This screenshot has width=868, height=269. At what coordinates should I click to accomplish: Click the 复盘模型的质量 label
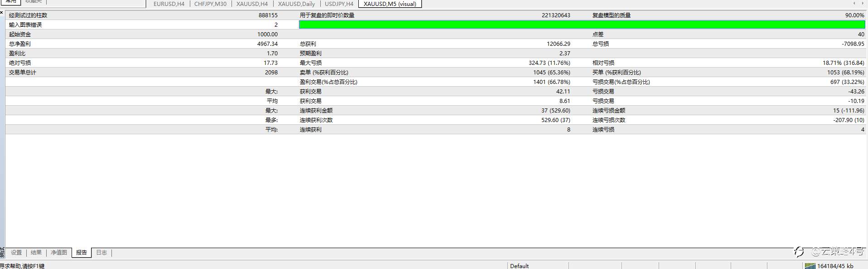[612, 15]
